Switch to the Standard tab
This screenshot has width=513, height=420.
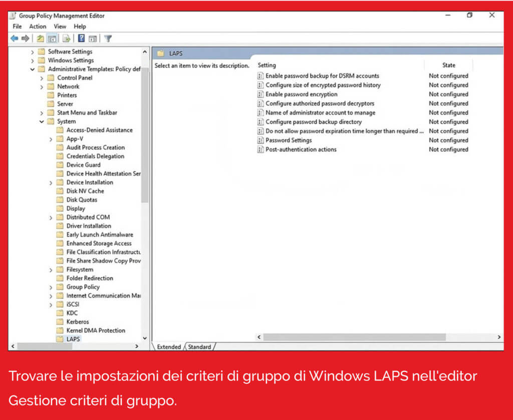(200, 346)
